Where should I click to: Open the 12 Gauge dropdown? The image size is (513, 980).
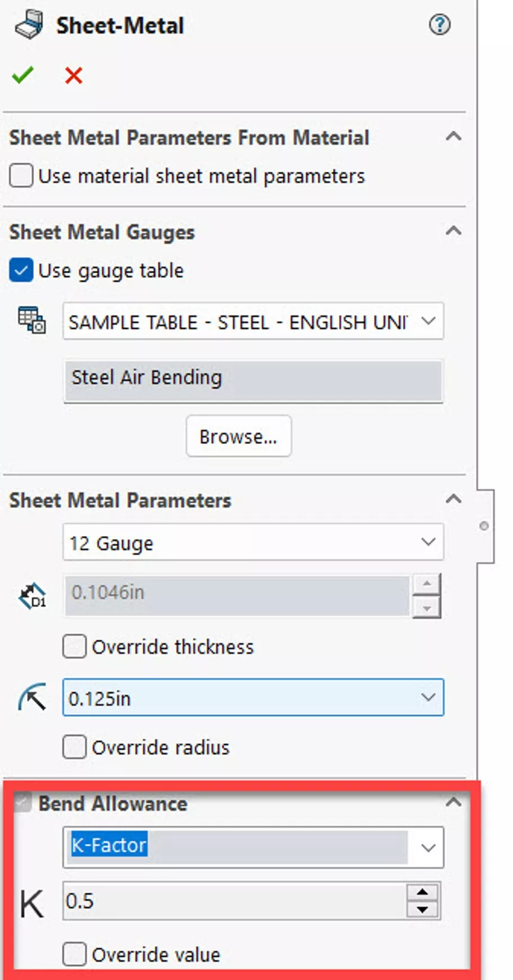pos(253,542)
